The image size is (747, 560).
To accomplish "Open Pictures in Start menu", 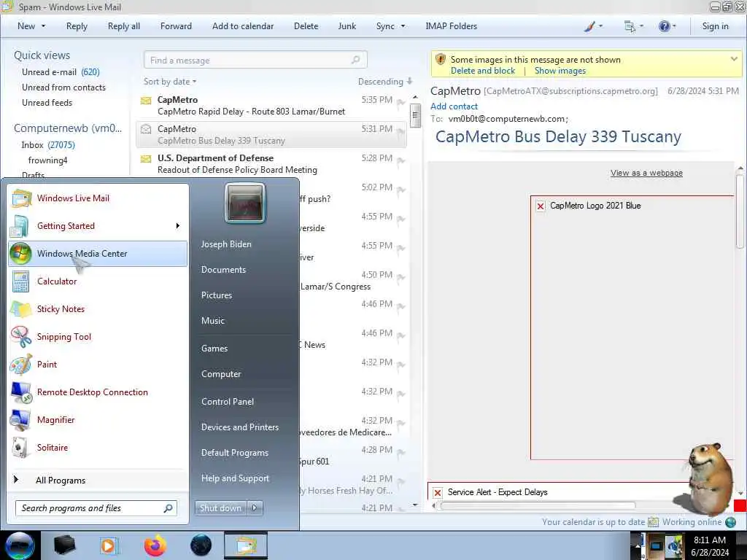I will 216,295.
